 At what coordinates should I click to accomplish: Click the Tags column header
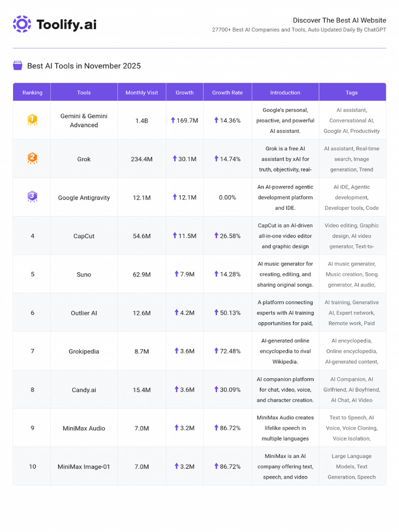point(352,92)
